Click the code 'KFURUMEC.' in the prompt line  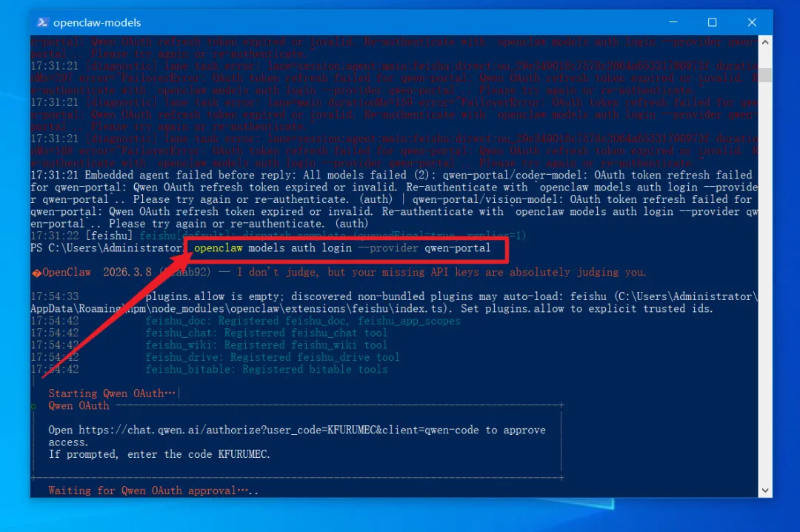click(244, 454)
